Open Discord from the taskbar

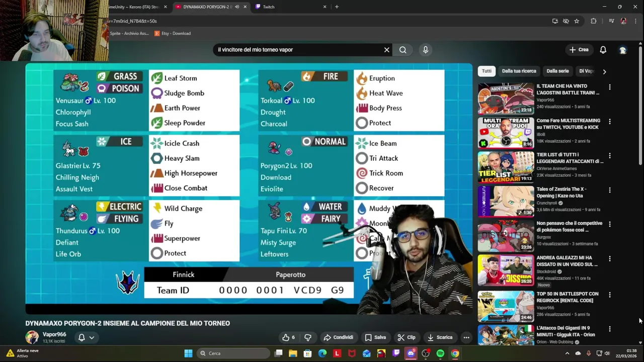411,353
